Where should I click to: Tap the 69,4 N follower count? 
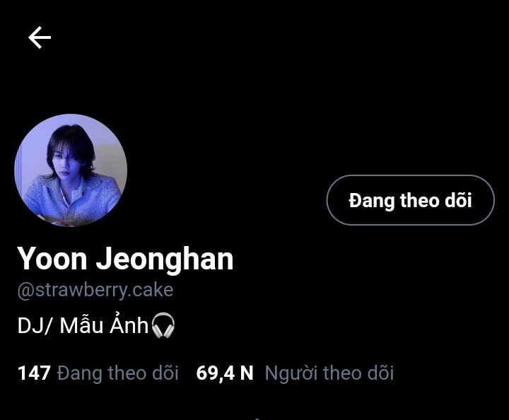tap(225, 373)
